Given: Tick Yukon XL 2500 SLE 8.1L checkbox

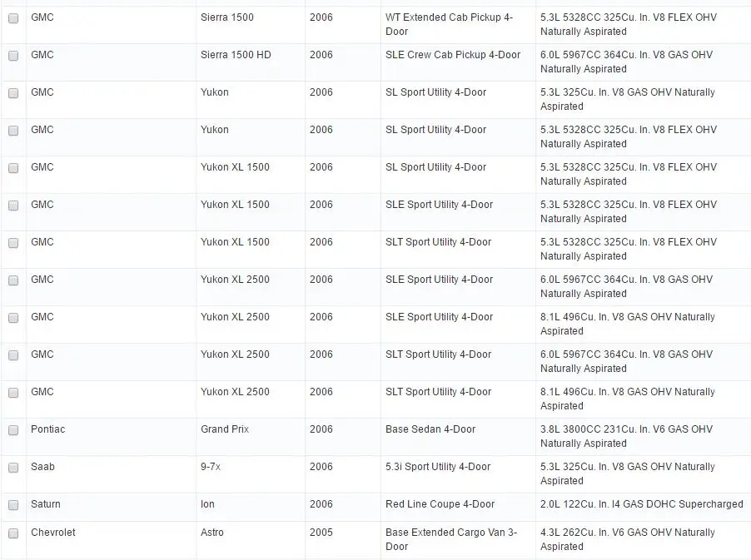Looking at the screenshot, I should (x=13, y=318).
